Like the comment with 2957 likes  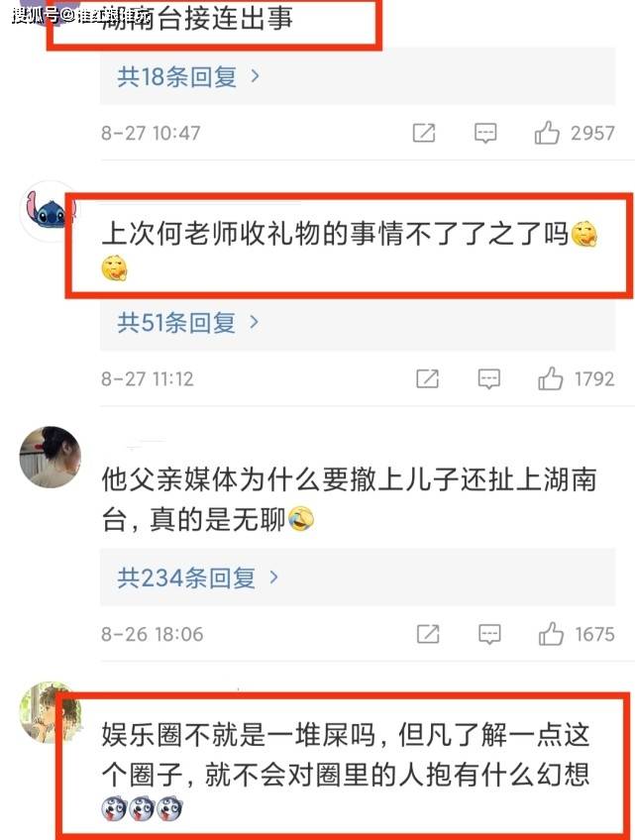click(x=547, y=133)
